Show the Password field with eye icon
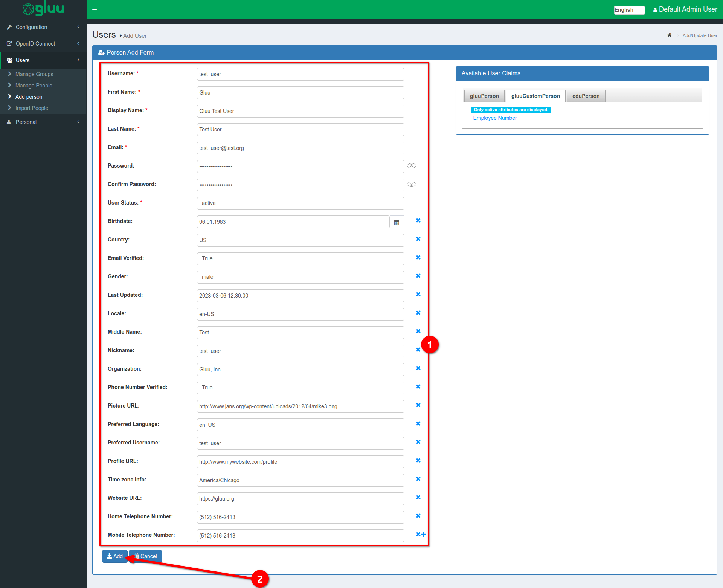This screenshot has width=723, height=588. coord(412,166)
